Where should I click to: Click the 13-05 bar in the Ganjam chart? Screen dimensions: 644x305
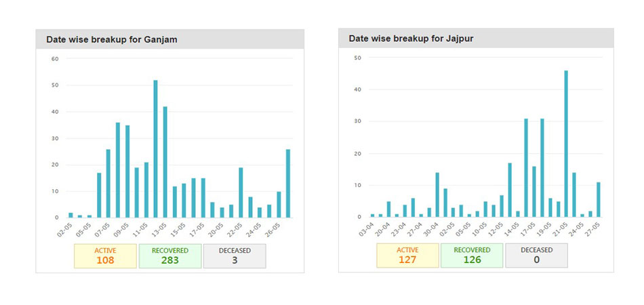tap(165, 162)
